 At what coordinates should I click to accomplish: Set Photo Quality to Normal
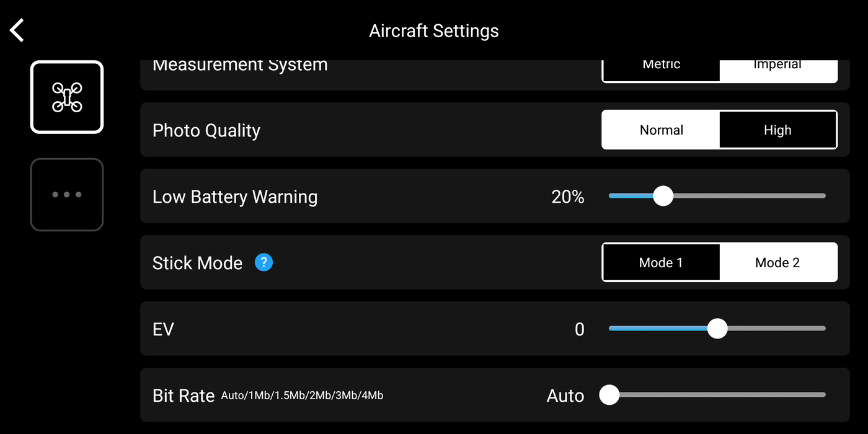point(661,130)
